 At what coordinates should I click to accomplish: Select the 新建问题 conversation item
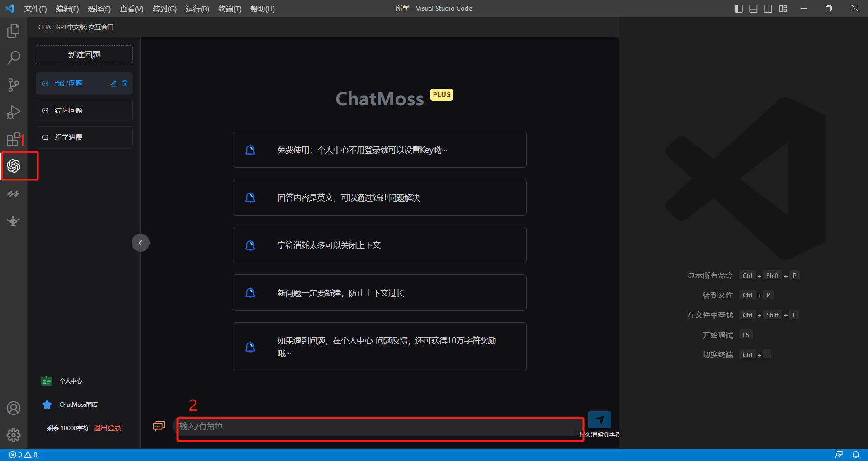[x=84, y=84]
